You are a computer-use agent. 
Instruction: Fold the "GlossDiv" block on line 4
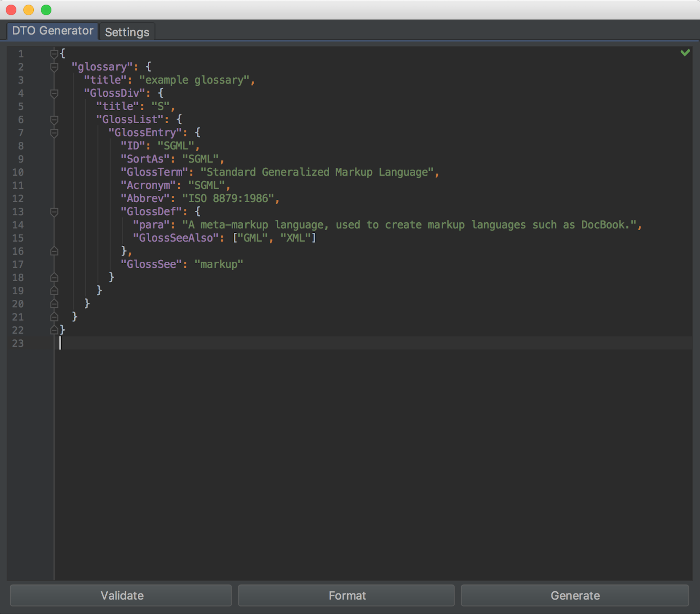(54, 93)
